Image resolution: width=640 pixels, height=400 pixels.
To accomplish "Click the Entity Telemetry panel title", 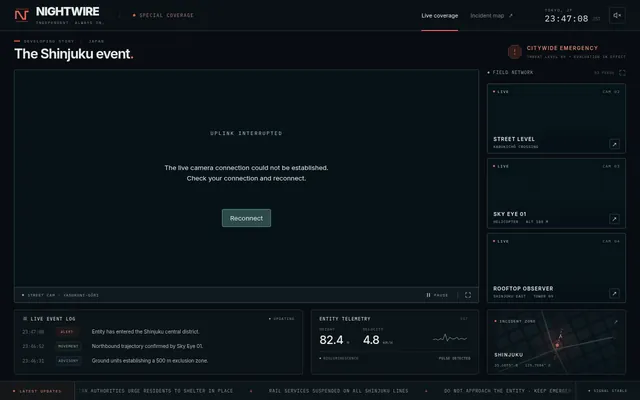I will (x=345, y=319).
